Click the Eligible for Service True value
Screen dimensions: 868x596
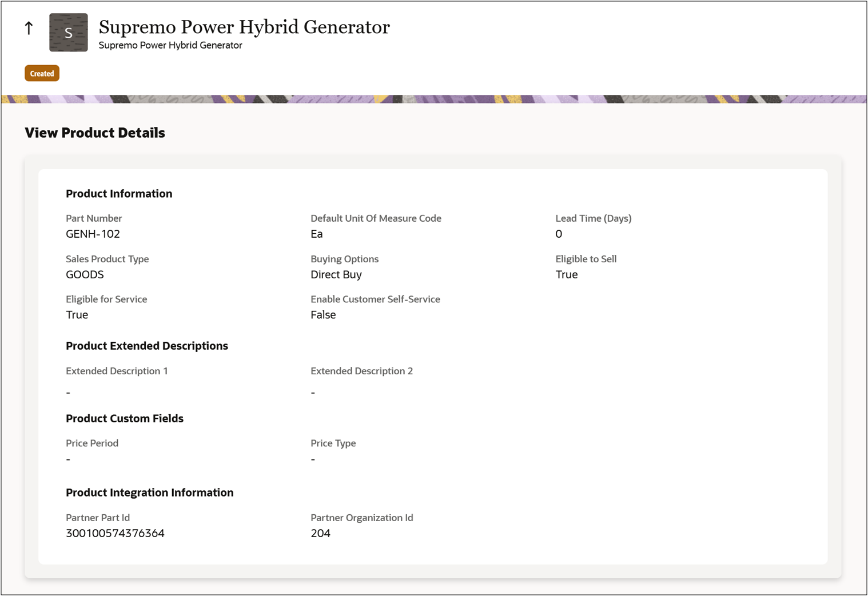77,315
